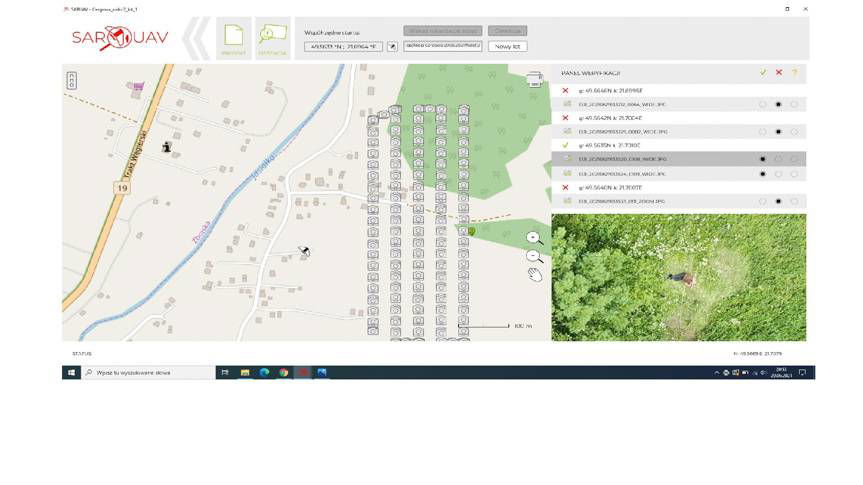Click the pick-coordinates icon beside the coordinates field
Image resolution: width=863 pixels, height=485 pixels.
click(392, 46)
